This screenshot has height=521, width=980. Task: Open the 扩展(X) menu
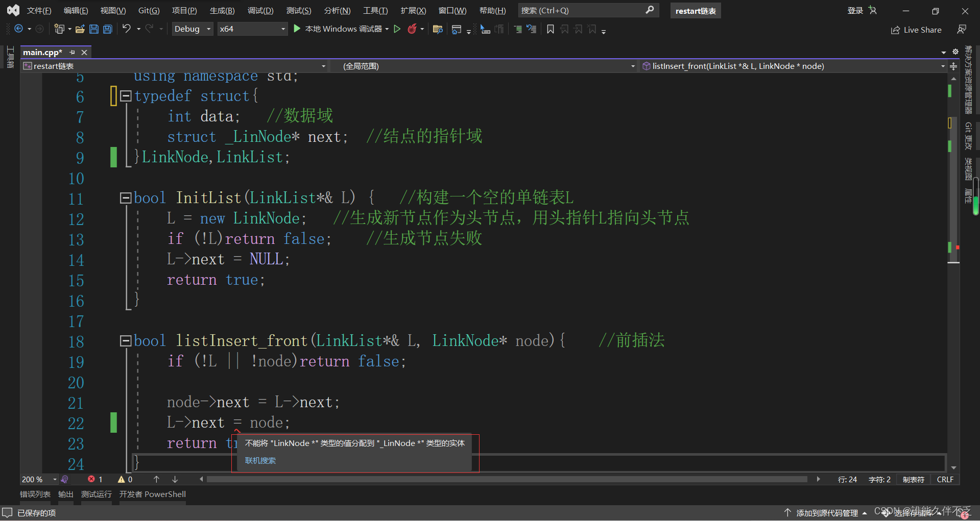tap(413, 11)
